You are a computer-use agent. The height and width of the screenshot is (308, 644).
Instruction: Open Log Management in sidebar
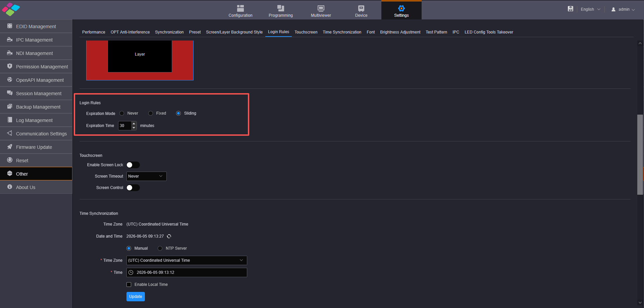(x=36, y=120)
